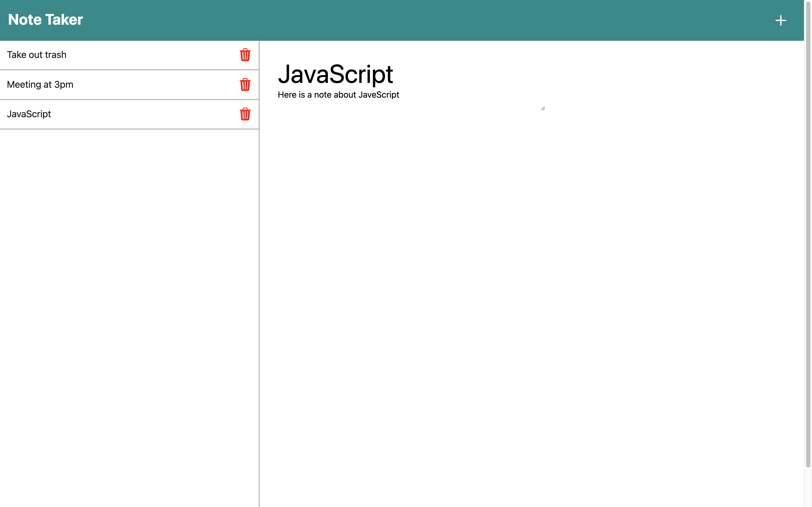
Task: Click the vertical scrollbar thumb
Action: point(808,235)
